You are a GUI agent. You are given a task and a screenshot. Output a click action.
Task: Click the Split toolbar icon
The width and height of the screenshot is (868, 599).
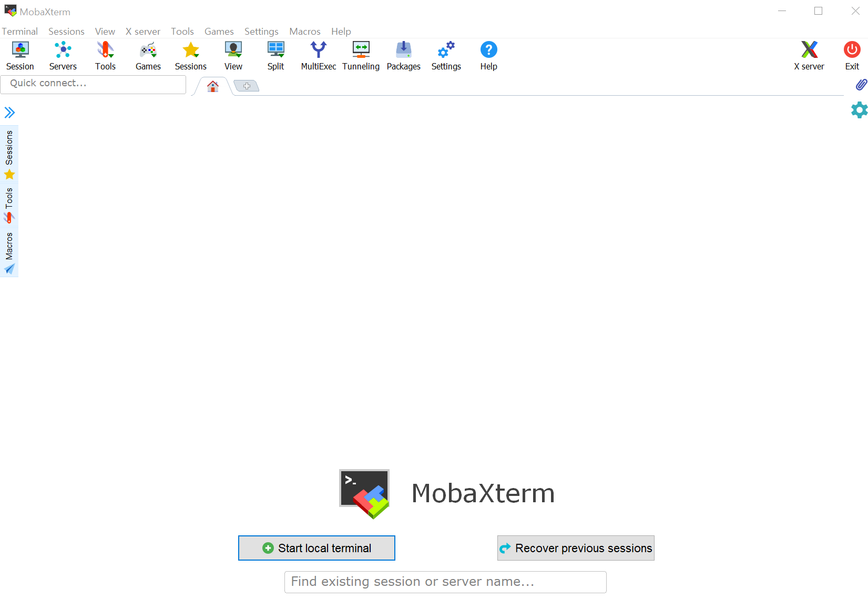point(275,56)
